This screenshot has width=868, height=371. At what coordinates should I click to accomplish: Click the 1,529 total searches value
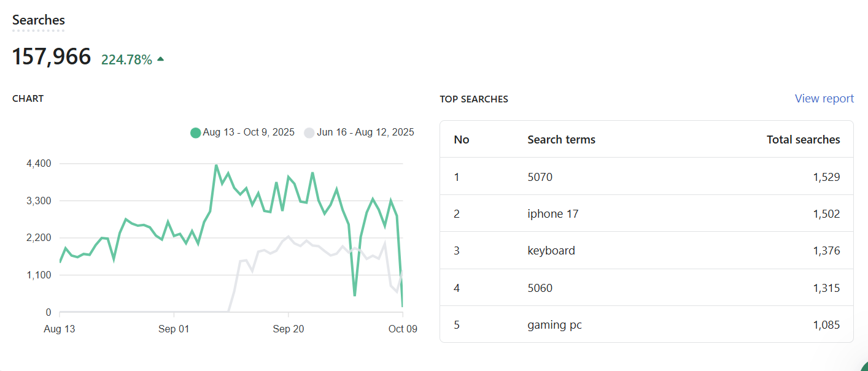(826, 177)
